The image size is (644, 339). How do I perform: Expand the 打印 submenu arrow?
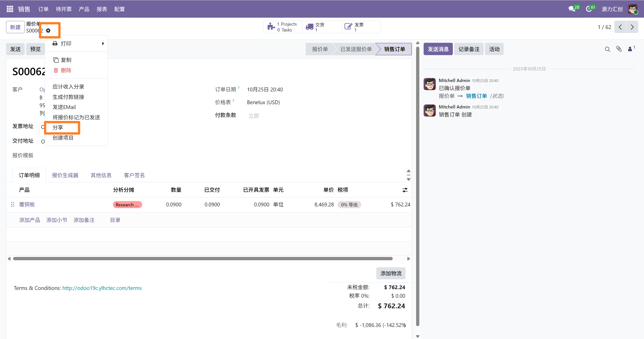[x=103, y=43]
